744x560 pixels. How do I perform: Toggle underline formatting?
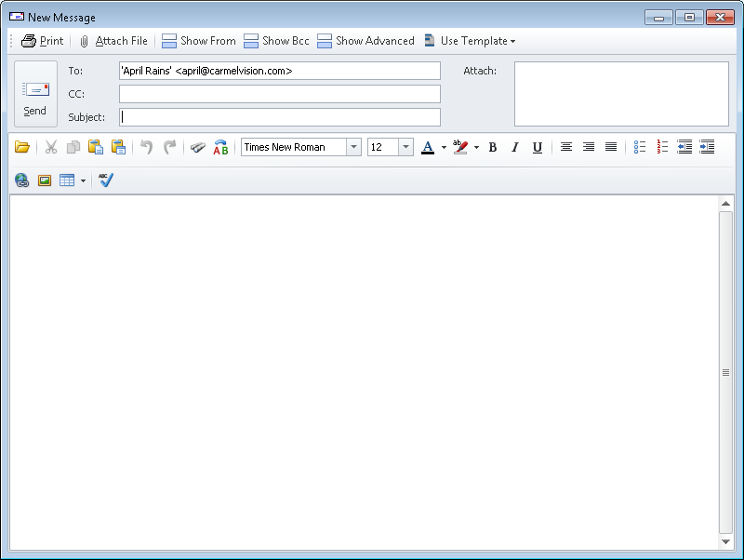[538, 147]
